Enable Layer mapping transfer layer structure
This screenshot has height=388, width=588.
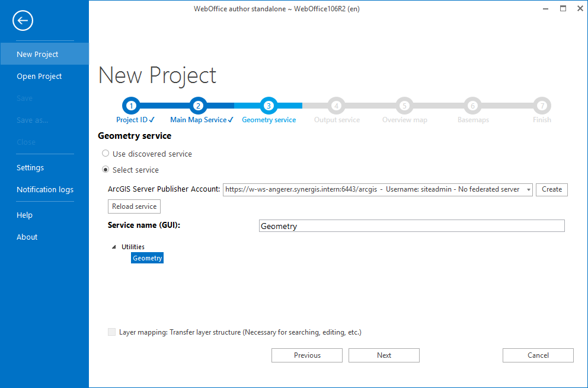point(111,332)
